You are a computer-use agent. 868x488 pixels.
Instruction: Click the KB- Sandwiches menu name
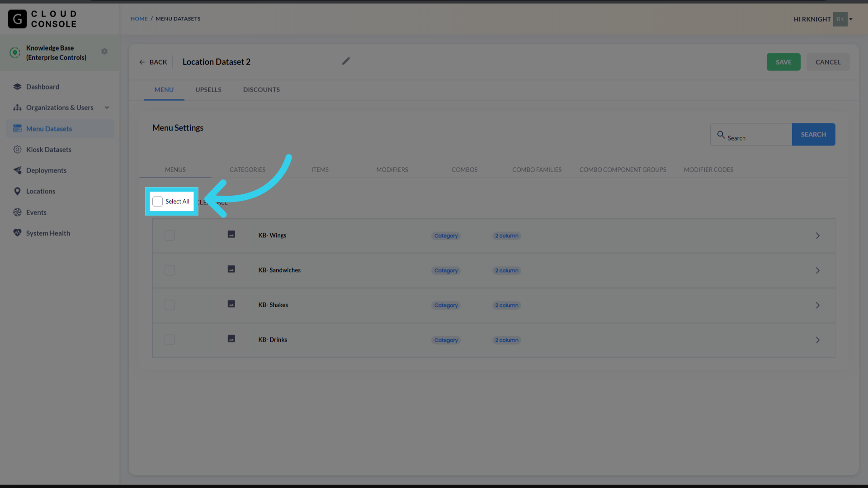(279, 270)
